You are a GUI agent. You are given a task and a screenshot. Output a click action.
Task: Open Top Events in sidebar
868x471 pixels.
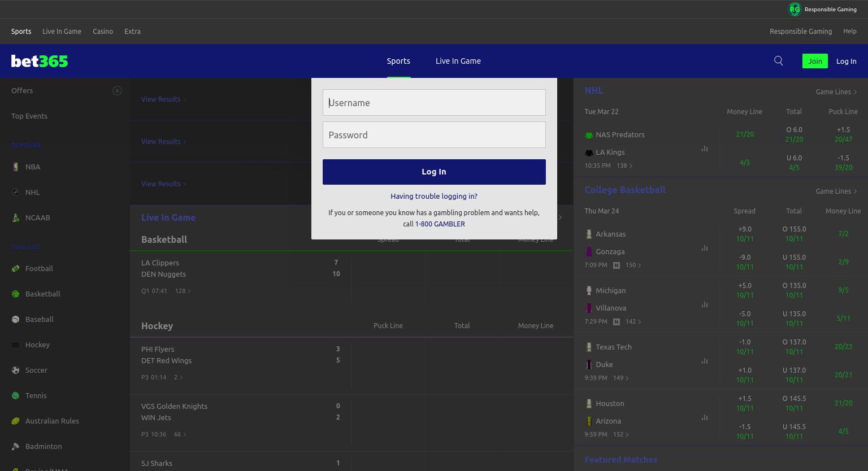(29, 116)
